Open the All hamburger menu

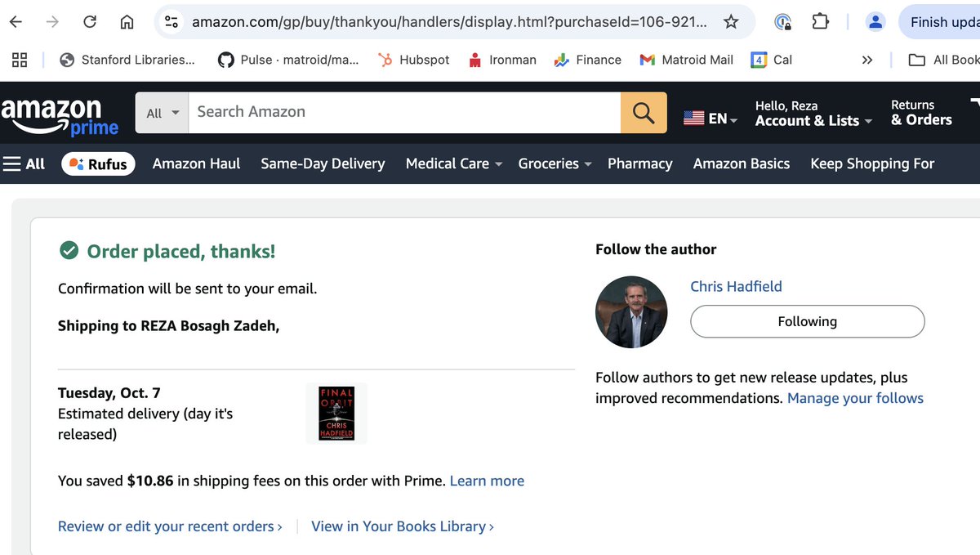[24, 163]
